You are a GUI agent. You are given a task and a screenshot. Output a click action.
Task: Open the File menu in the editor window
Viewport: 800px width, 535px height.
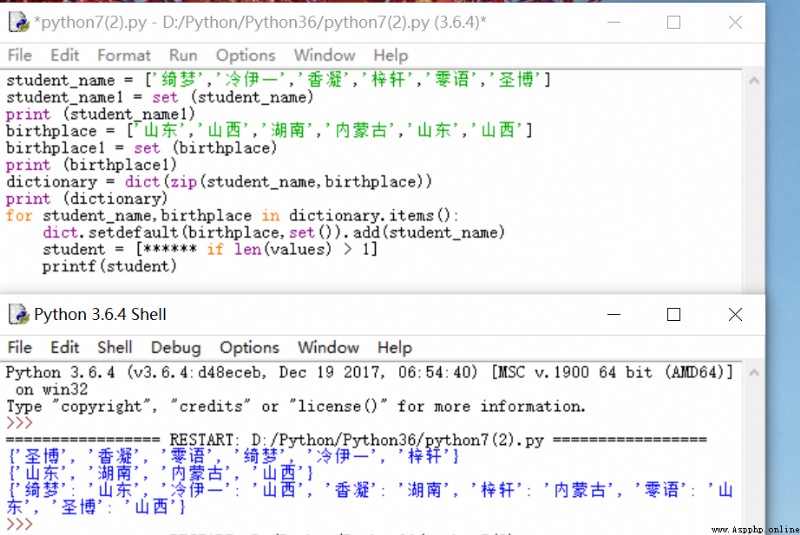tap(20, 55)
